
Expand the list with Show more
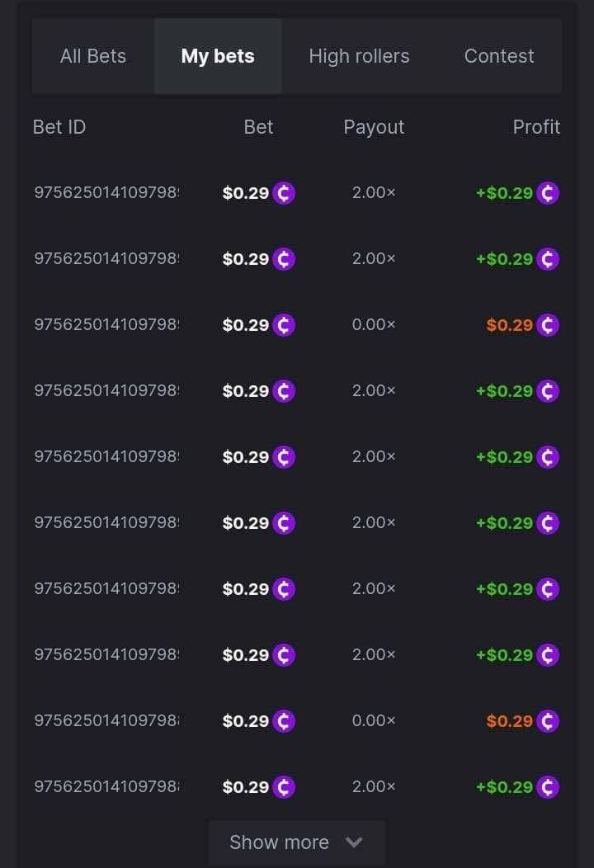279,842
